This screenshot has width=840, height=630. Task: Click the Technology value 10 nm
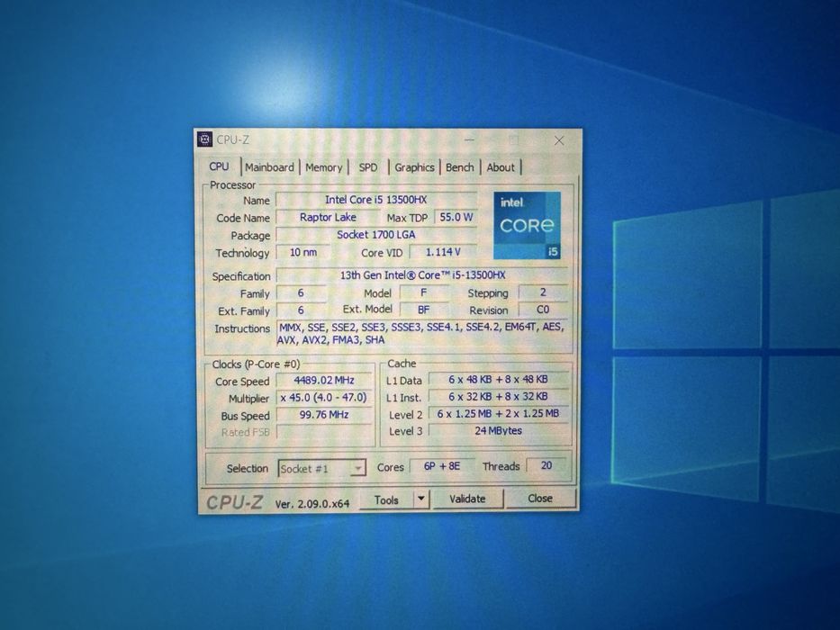coord(303,252)
